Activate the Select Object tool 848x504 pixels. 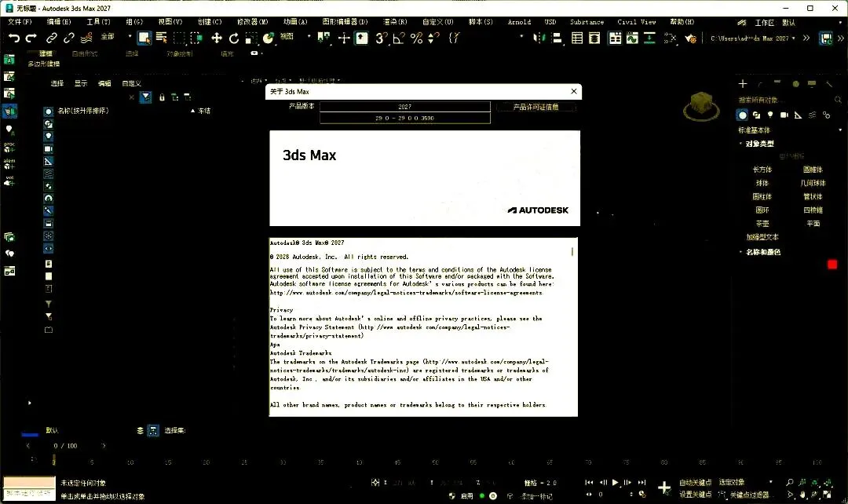144,38
